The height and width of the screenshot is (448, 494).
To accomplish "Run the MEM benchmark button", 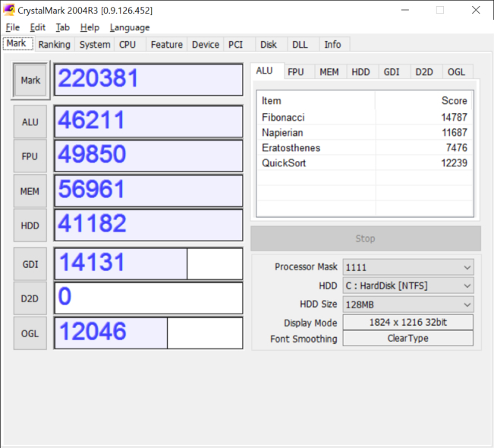I will click(x=30, y=191).
